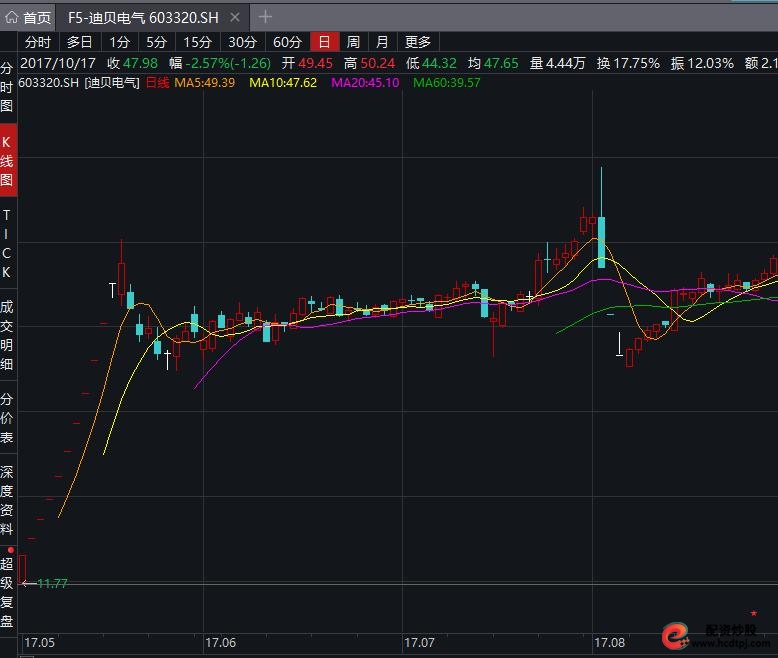Screen dimensions: 778x658
Task: Select the F5-迪贝电气 603320.SH tab
Action: [x=143, y=18]
